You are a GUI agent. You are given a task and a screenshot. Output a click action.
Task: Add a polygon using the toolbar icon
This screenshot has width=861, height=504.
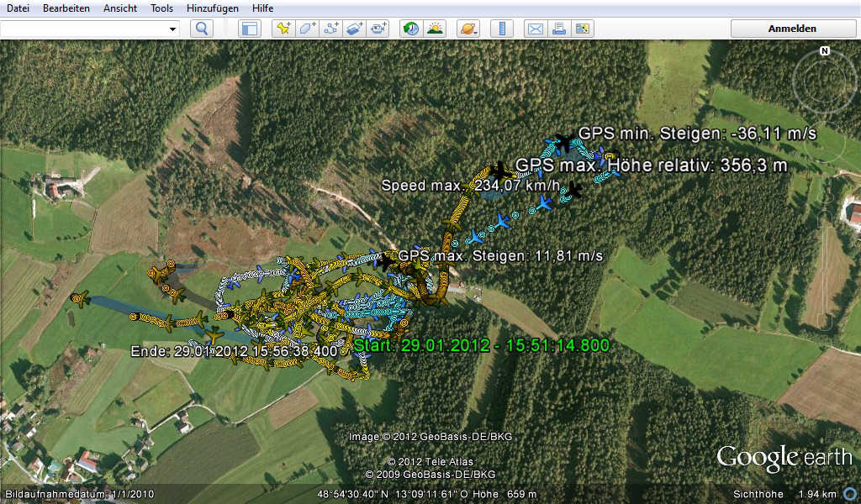tap(308, 29)
